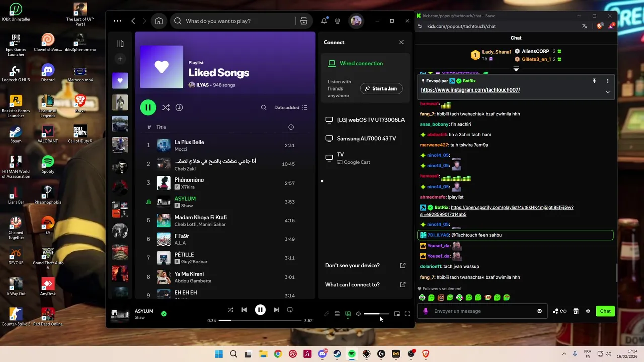Expand the pinned message chevron in chat
644x362 pixels.
tap(607, 92)
